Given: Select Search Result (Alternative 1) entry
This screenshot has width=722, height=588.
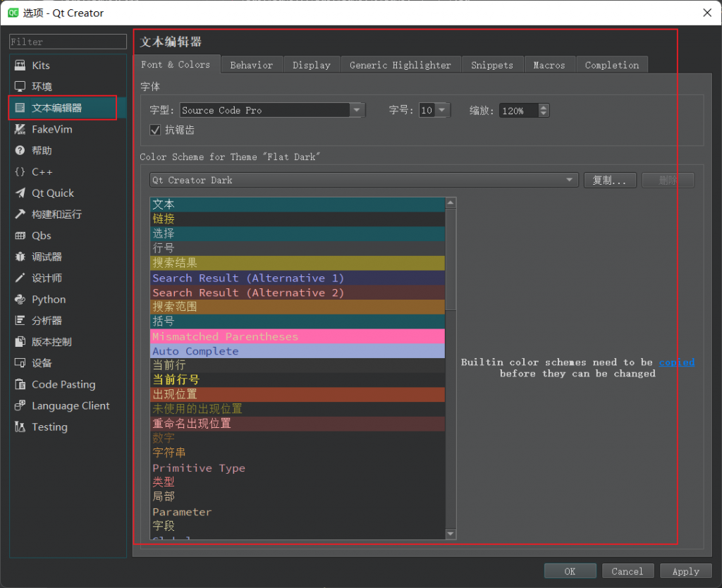Looking at the screenshot, I should click(298, 278).
